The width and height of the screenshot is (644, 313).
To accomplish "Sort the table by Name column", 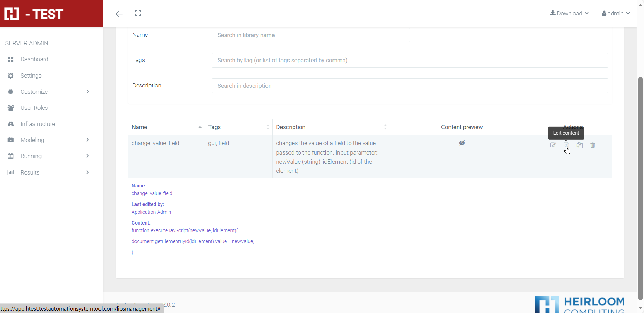I will 166,127.
